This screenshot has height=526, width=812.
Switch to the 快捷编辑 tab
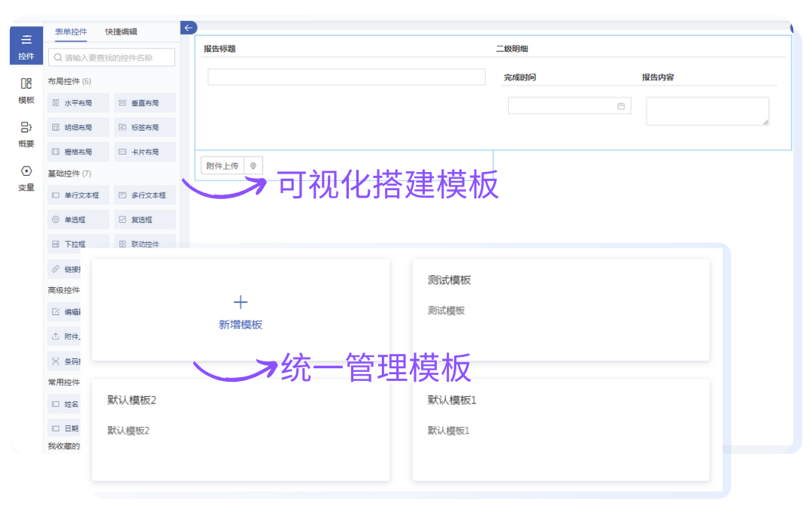click(x=121, y=32)
